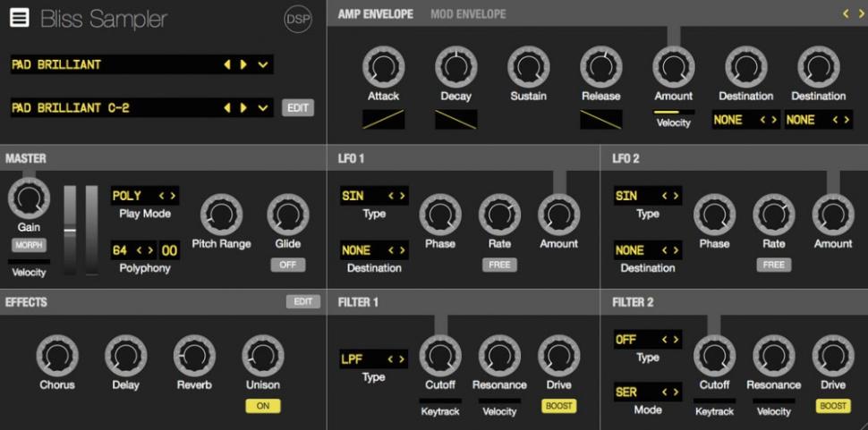
Task: Go to next preset for PAD BRILLIANT
Action: coord(243,64)
